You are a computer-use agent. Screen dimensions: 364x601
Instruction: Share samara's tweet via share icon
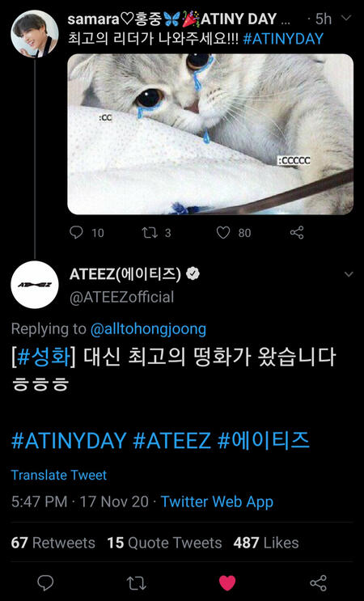[x=297, y=232]
